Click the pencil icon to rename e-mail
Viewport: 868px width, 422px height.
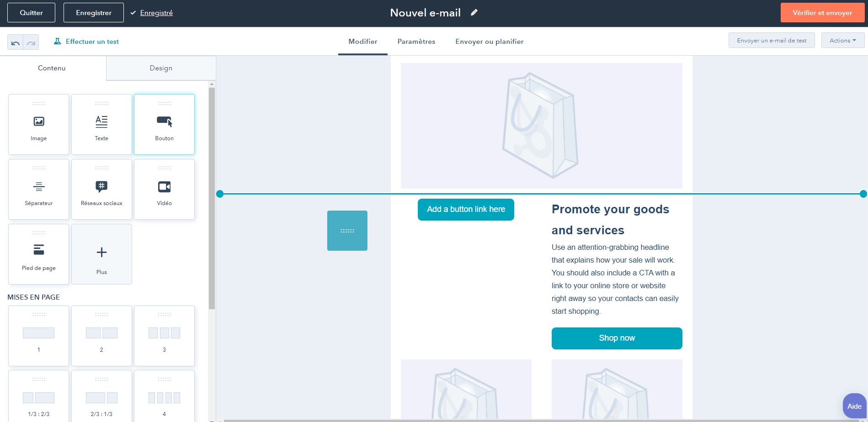474,13
